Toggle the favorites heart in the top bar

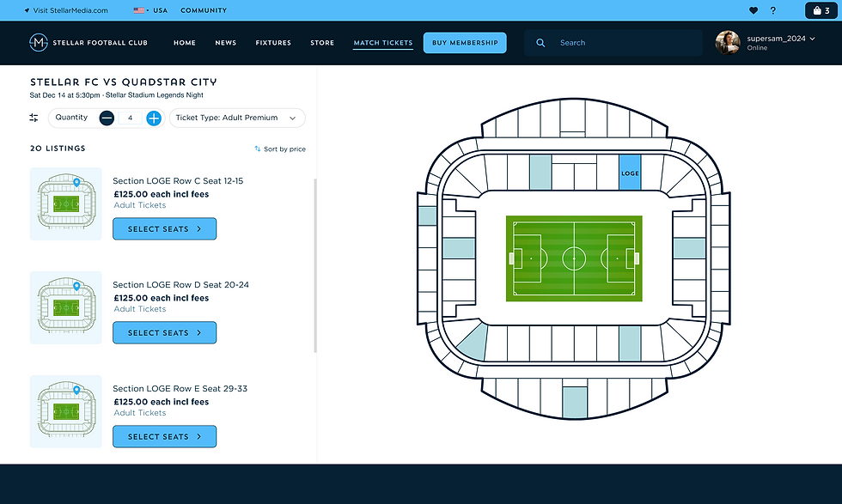(754, 10)
